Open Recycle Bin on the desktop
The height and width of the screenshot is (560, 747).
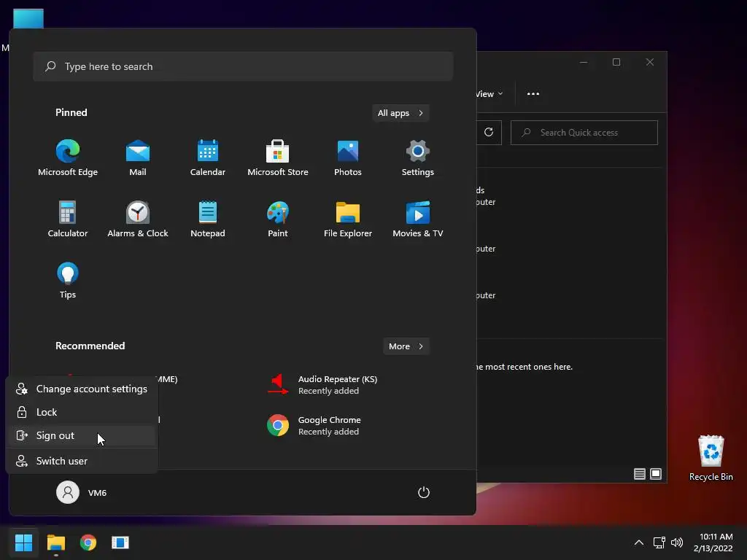711,458
